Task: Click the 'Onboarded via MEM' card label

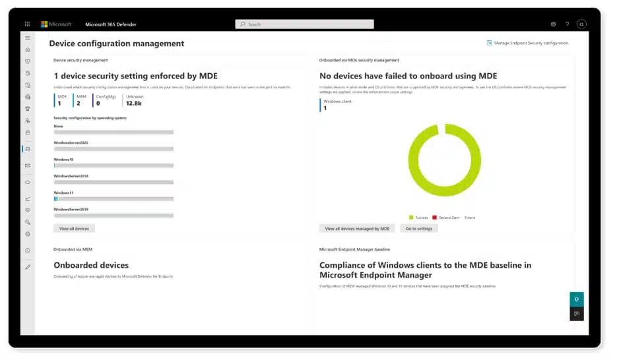Action: [x=73, y=249]
